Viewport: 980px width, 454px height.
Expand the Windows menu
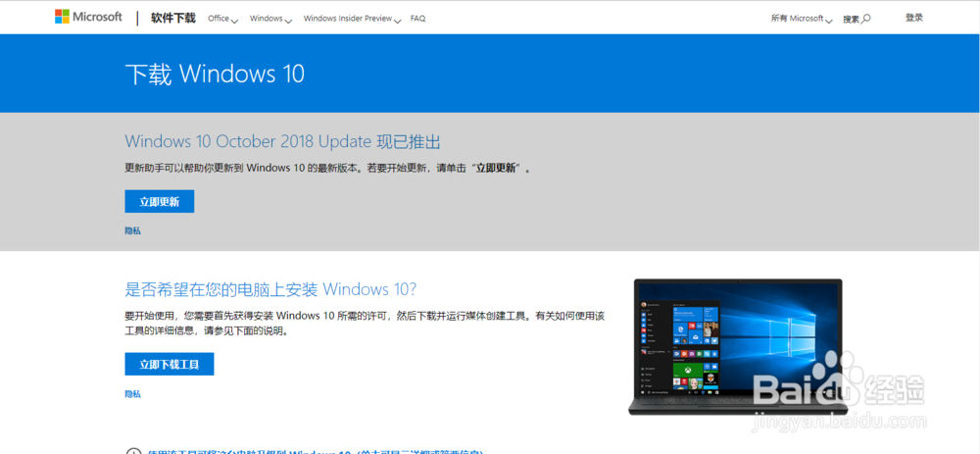(270, 19)
